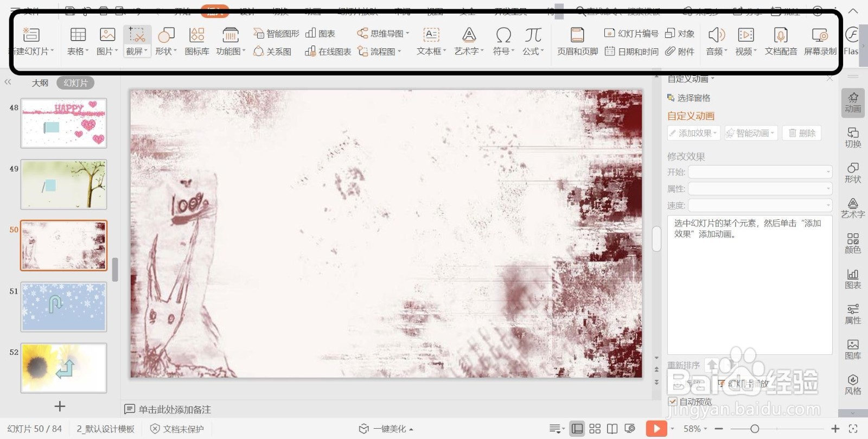Start slideshow with orange play button
868x439 pixels.
tap(656, 429)
